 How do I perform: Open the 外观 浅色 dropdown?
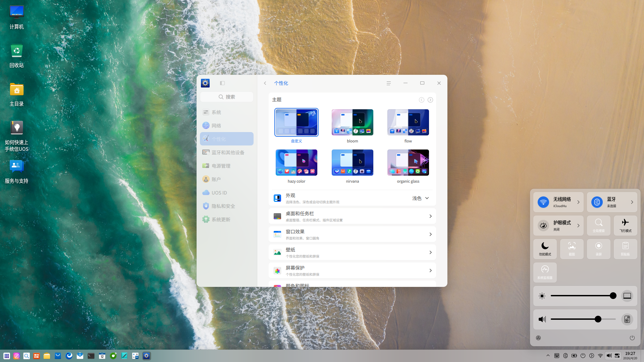pyautogui.click(x=421, y=198)
